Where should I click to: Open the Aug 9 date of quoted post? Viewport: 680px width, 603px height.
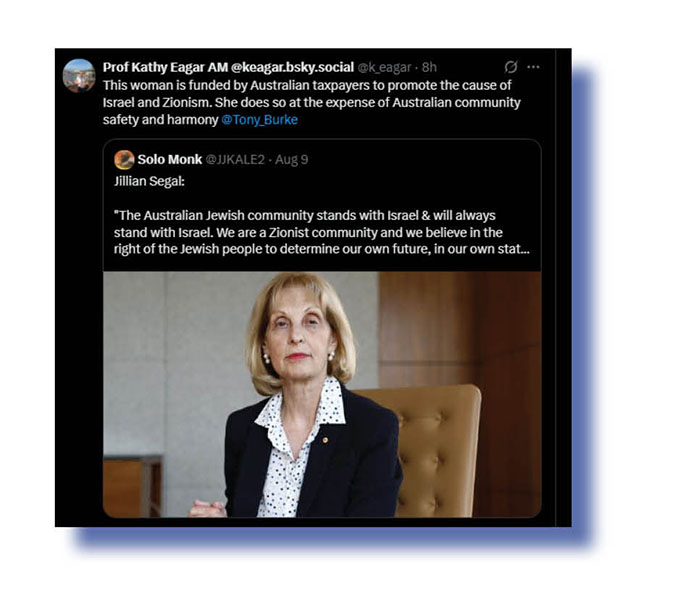point(291,160)
